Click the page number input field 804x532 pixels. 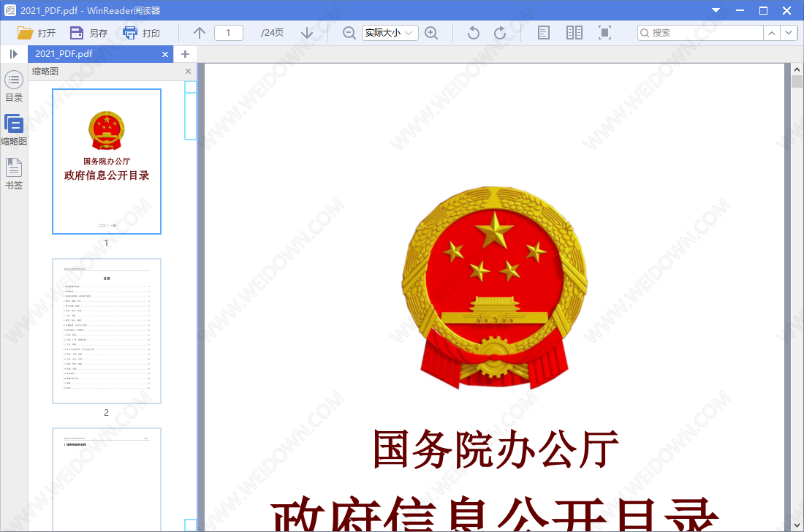tap(229, 33)
